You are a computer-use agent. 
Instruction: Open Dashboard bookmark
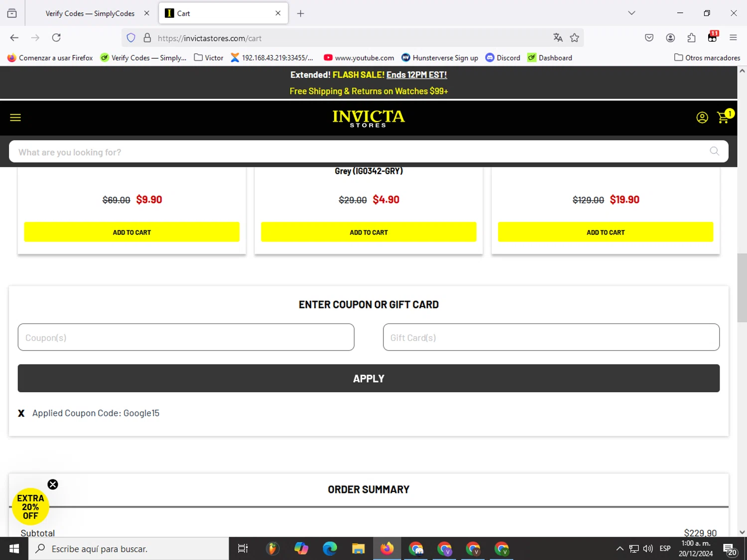click(x=550, y=58)
